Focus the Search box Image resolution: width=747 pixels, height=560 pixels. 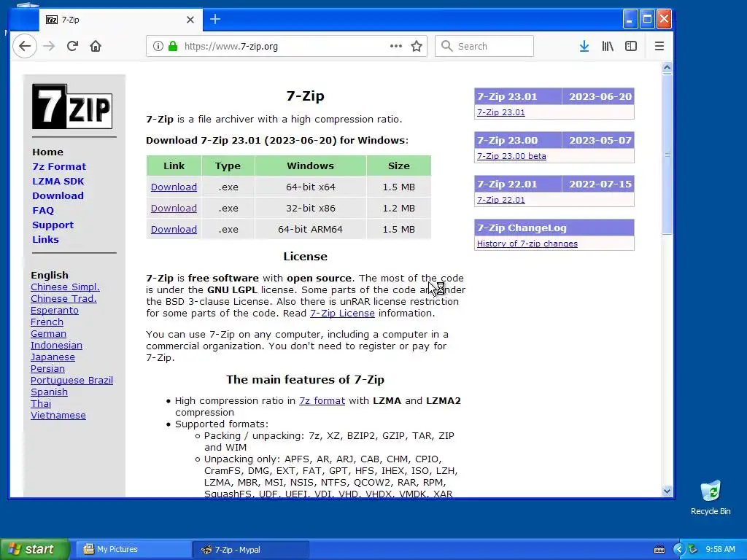484,46
